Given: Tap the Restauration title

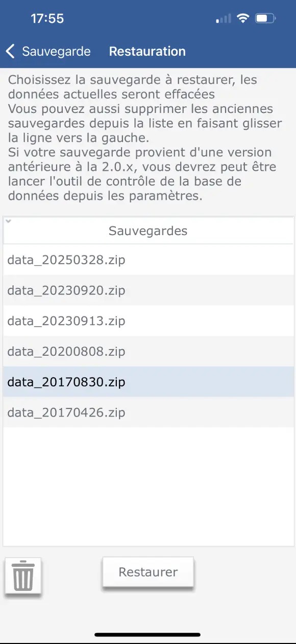Looking at the screenshot, I should tap(147, 52).
